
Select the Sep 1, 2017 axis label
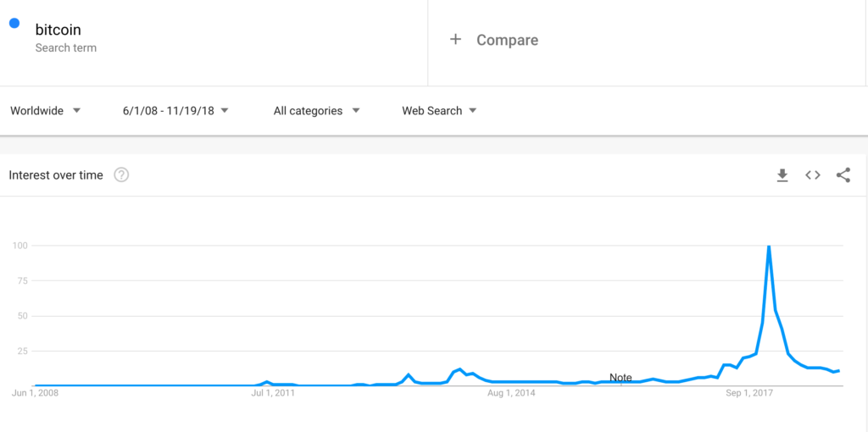tap(748, 394)
